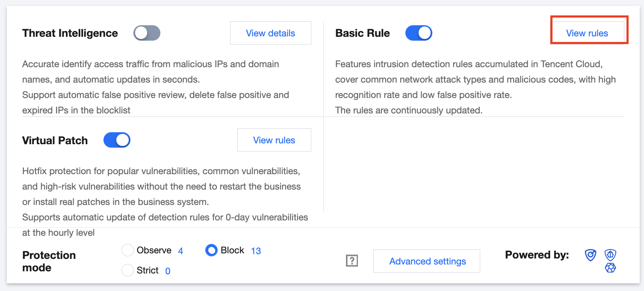Open View details for Threat Intelligence
The height and width of the screenshot is (291, 644).
click(270, 33)
